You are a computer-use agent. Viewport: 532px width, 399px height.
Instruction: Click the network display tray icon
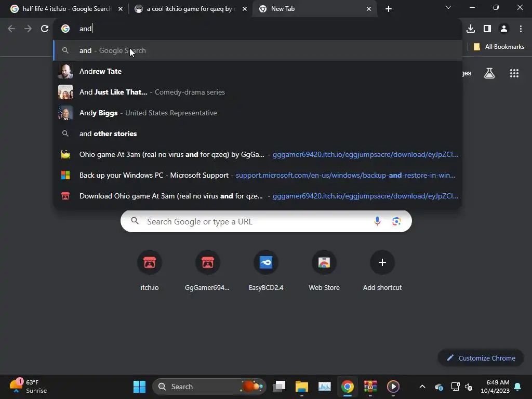[455, 387]
